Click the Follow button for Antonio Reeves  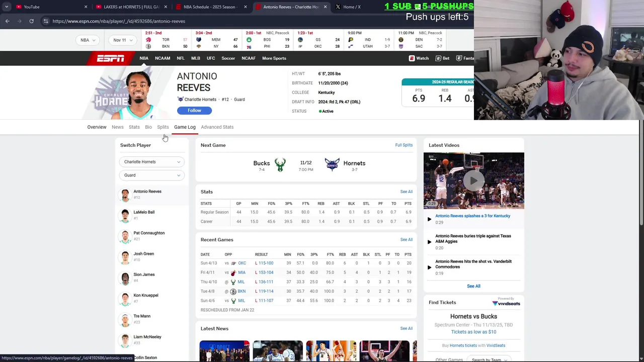(x=194, y=111)
